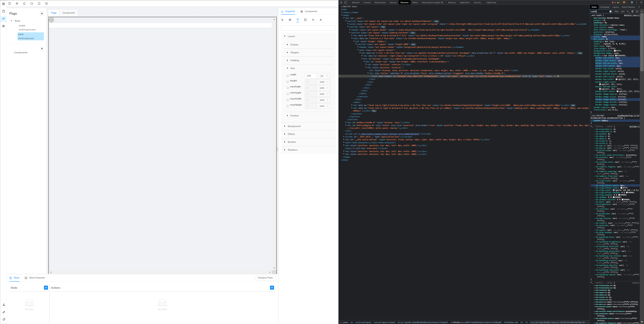This screenshot has height=324, width=644.
Task: Select the desktop monitor viewport icon
Action: pos(46,4)
